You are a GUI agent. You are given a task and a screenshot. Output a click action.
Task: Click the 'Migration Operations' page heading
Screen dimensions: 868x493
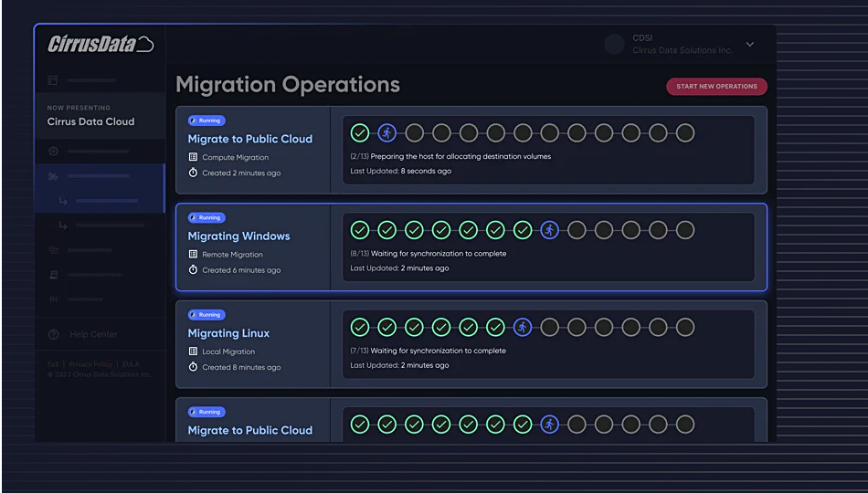coord(288,85)
